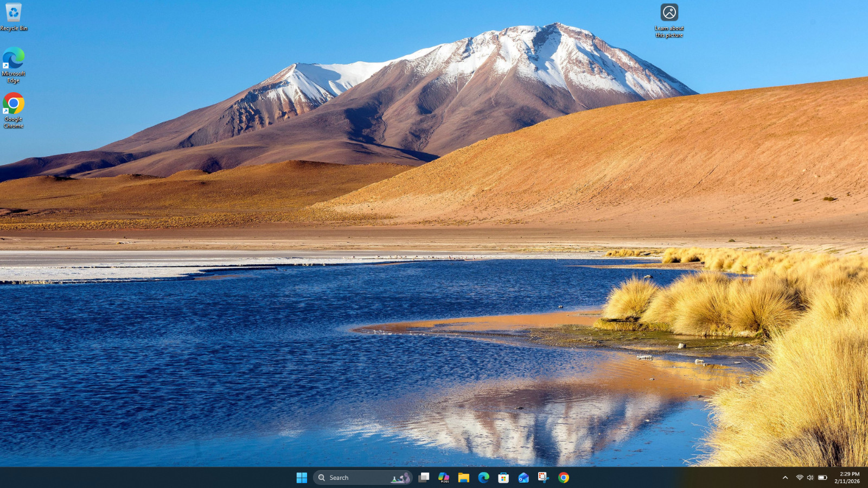This screenshot has height=488, width=868.
Task: Click the search highlights microscope graphic in Search box
Action: (401, 478)
